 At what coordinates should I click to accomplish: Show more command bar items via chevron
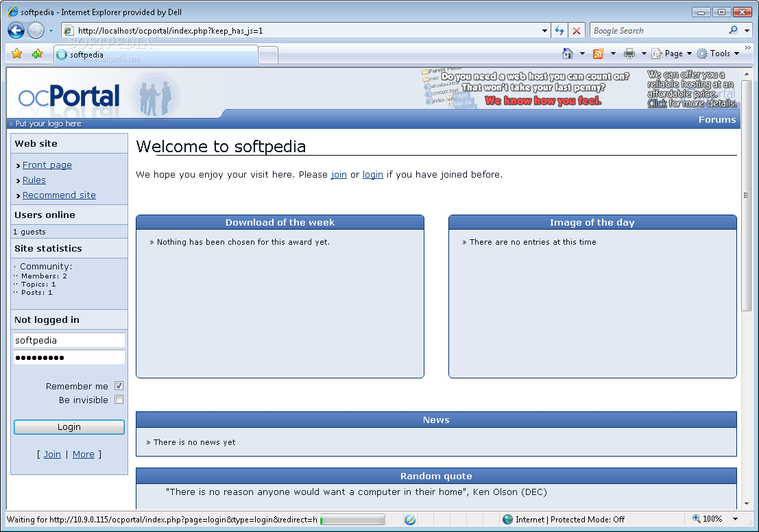(748, 47)
